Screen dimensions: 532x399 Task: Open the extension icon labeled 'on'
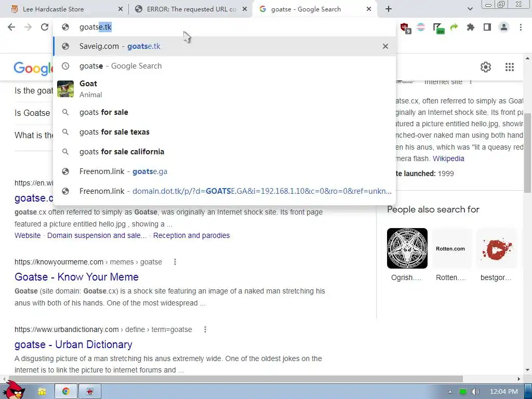pyautogui.click(x=438, y=28)
